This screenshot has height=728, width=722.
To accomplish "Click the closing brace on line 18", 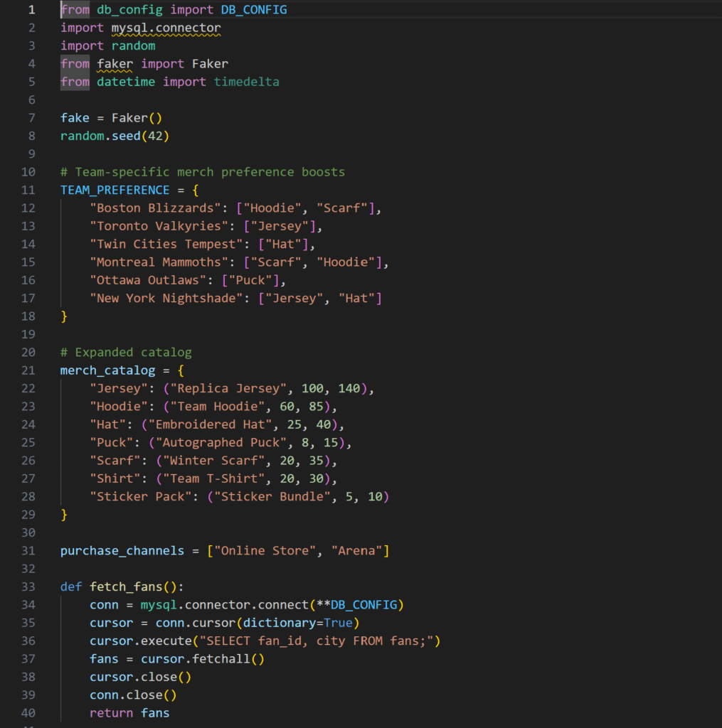I will pyautogui.click(x=64, y=316).
